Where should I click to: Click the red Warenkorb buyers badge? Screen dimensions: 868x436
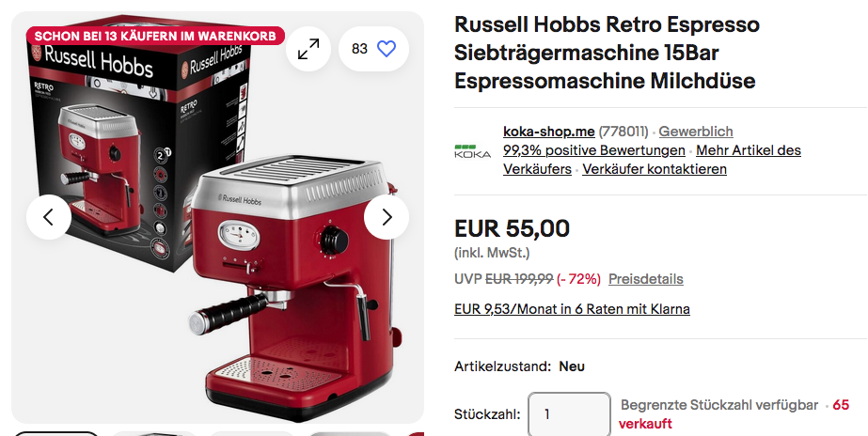[x=155, y=36]
